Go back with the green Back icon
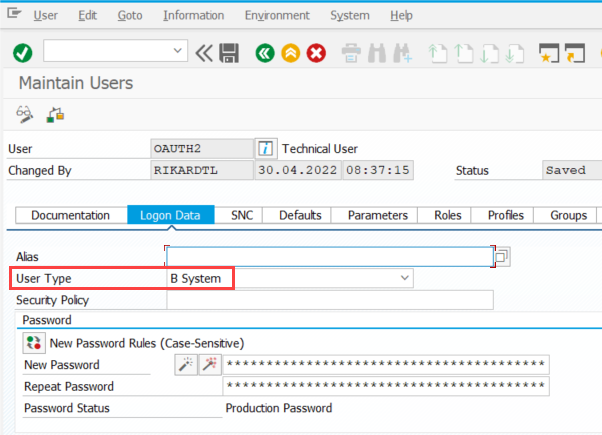This screenshot has height=435, width=602. tap(265, 53)
